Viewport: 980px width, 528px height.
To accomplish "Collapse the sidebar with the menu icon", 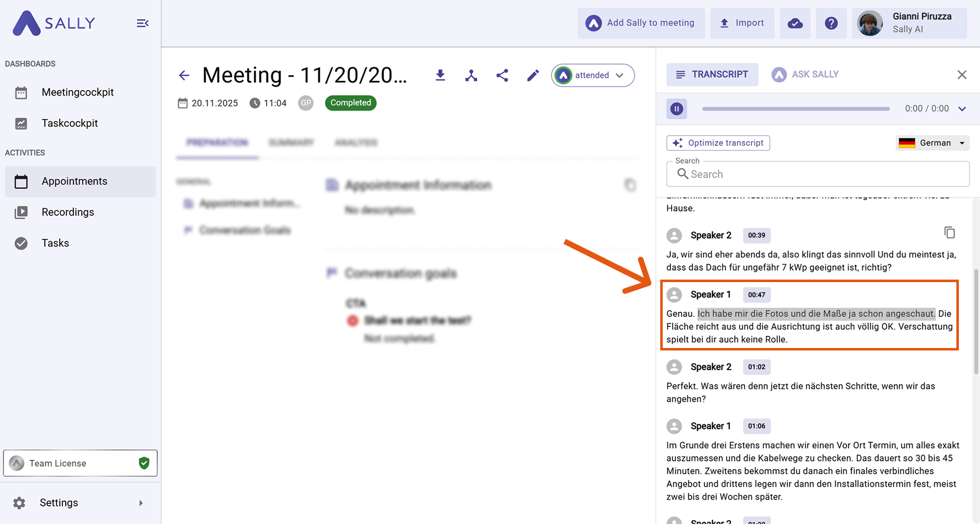I will [x=142, y=23].
